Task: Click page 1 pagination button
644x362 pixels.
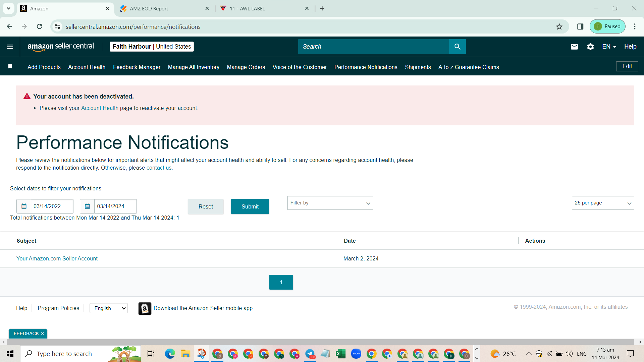Action: 281,282
